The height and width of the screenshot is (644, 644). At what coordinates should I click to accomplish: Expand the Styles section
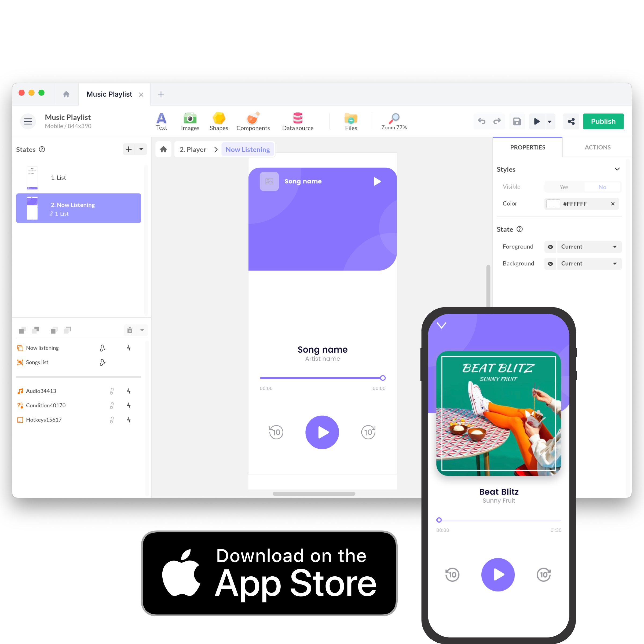617,169
